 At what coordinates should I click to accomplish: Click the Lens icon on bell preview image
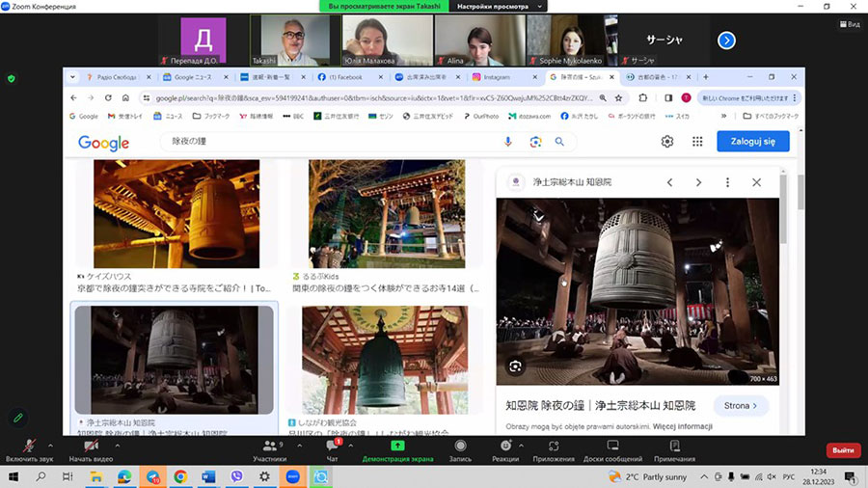click(515, 366)
